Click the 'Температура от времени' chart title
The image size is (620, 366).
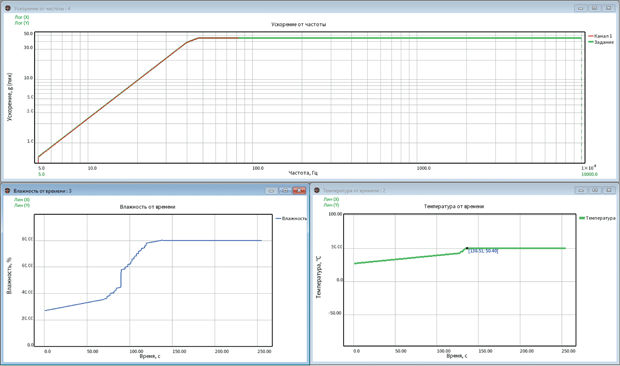click(x=454, y=207)
